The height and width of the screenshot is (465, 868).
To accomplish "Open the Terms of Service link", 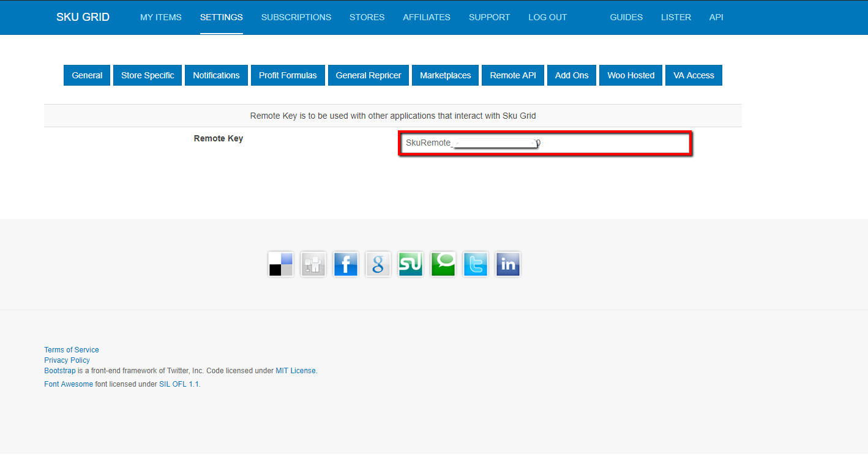I will point(72,350).
